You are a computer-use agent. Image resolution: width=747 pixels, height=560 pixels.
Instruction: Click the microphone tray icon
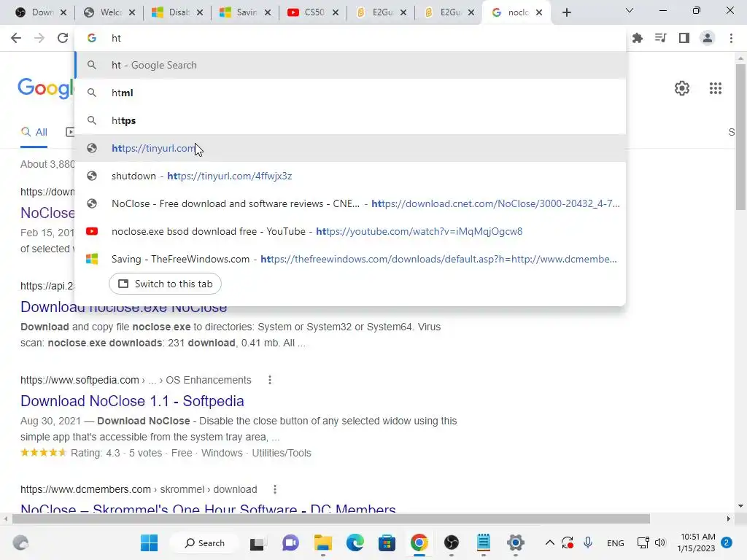click(x=588, y=542)
